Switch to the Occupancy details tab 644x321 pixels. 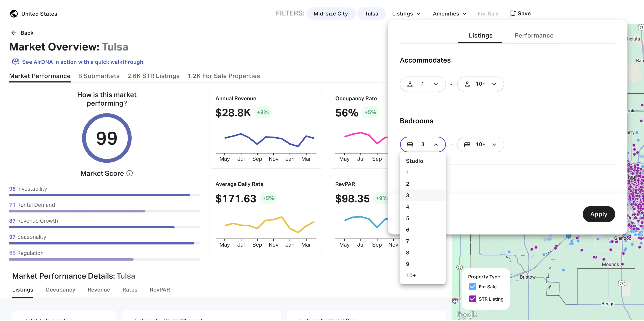[x=60, y=290]
